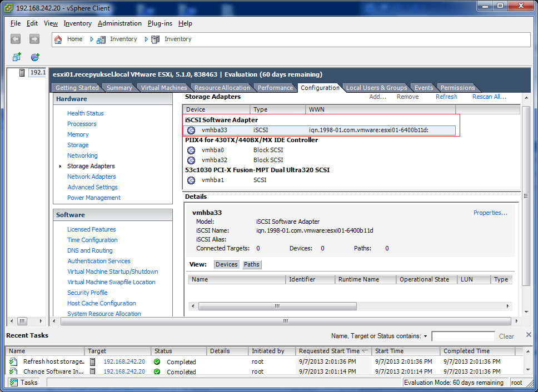Show the Paths view

pos(252,264)
